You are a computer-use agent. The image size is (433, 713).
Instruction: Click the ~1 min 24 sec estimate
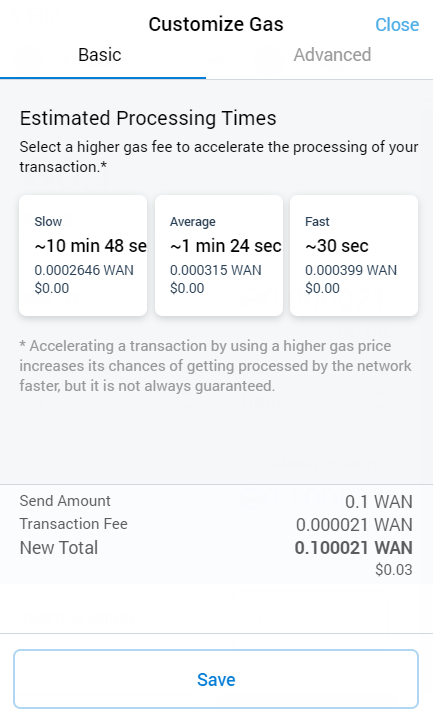[x=226, y=246]
